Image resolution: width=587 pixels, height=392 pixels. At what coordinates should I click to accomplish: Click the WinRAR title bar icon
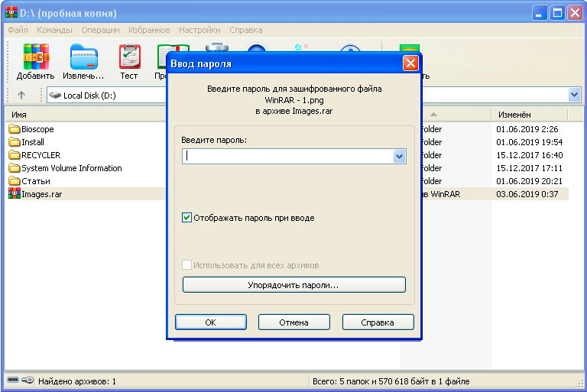(x=11, y=13)
